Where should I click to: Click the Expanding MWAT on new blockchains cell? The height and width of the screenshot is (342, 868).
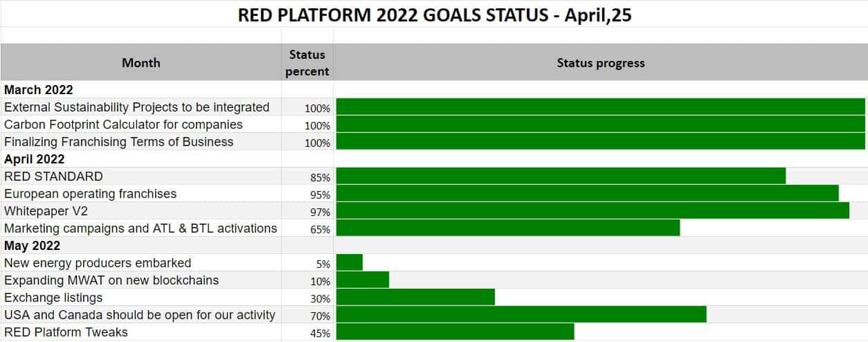[111, 280]
